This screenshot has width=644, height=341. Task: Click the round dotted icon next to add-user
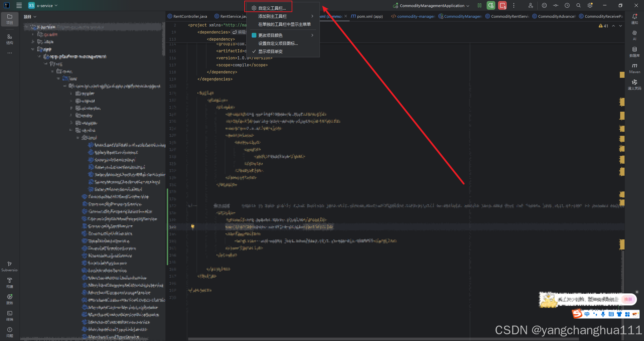(x=544, y=5)
